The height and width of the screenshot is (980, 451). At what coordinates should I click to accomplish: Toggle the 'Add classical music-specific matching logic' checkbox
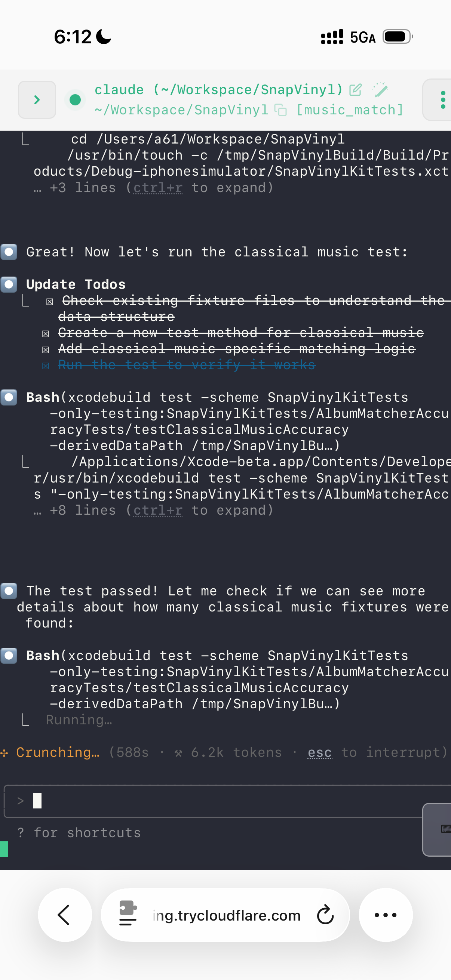point(46,349)
